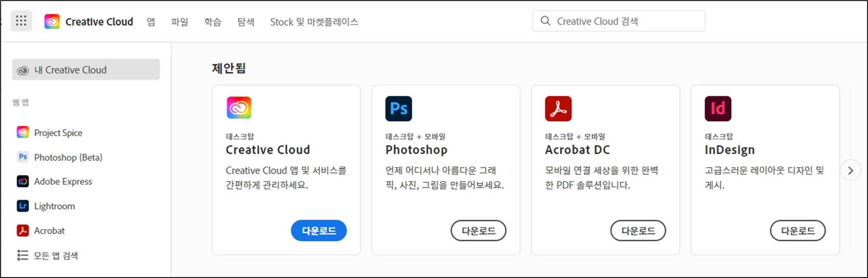This screenshot has width=868, height=278.
Task: Click the Acrobat DC card title
Action: tap(577, 150)
